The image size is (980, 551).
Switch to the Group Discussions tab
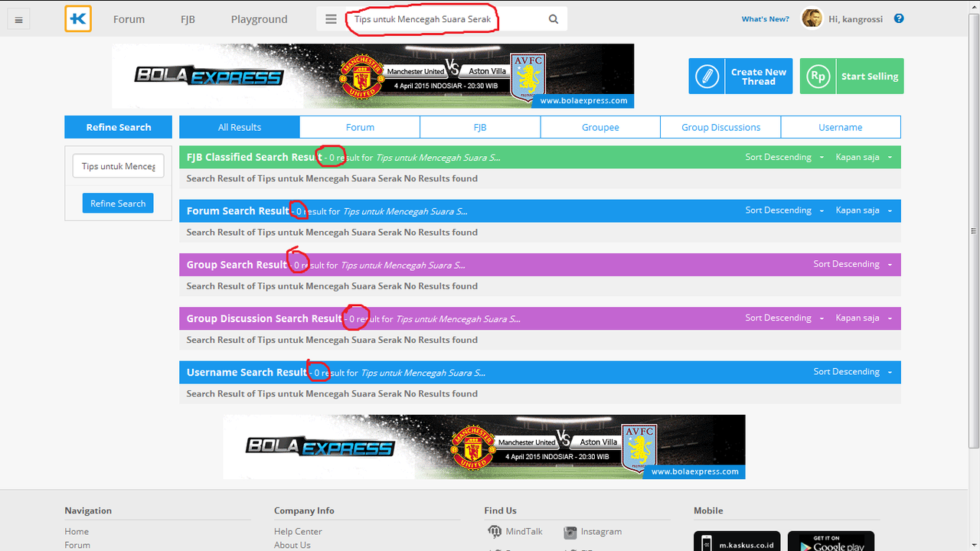pyautogui.click(x=720, y=127)
